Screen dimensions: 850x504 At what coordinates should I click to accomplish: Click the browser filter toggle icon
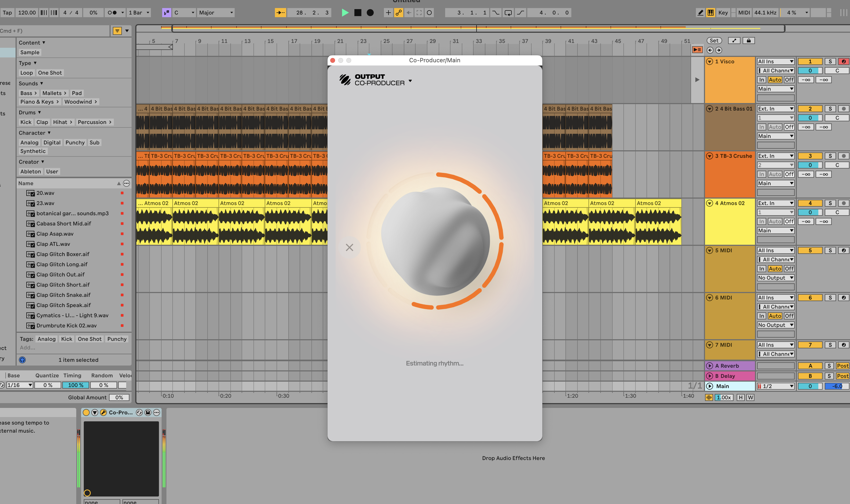pyautogui.click(x=117, y=31)
